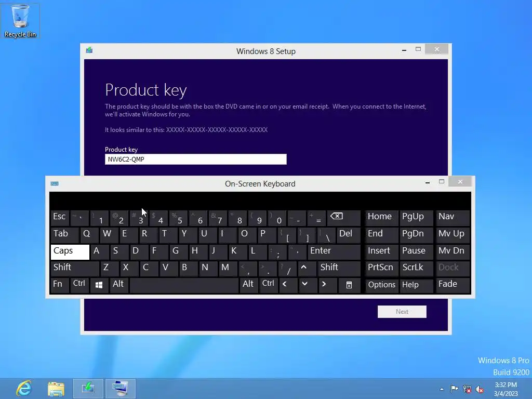Show hidden tray icons arrow

pyautogui.click(x=442, y=389)
